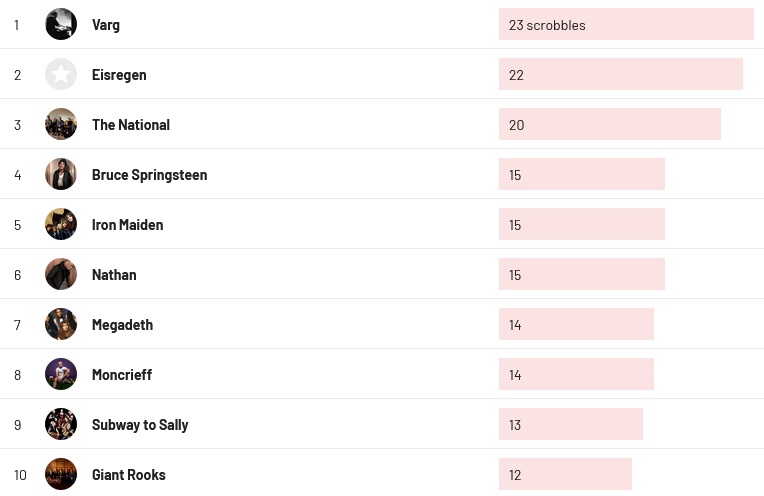Open Iron Maiden artist link
Viewport: 764px width, 496px height.
click(127, 224)
